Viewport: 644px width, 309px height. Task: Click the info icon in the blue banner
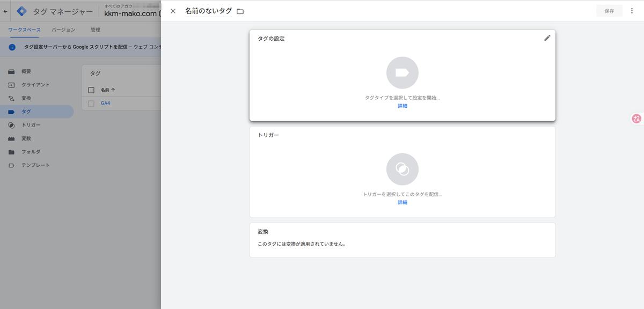point(12,47)
